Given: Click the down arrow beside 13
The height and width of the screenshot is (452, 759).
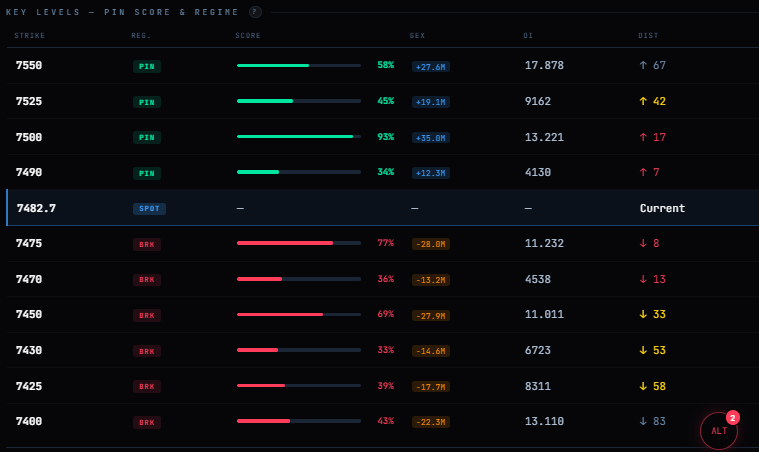Looking at the screenshot, I should 643,279.
